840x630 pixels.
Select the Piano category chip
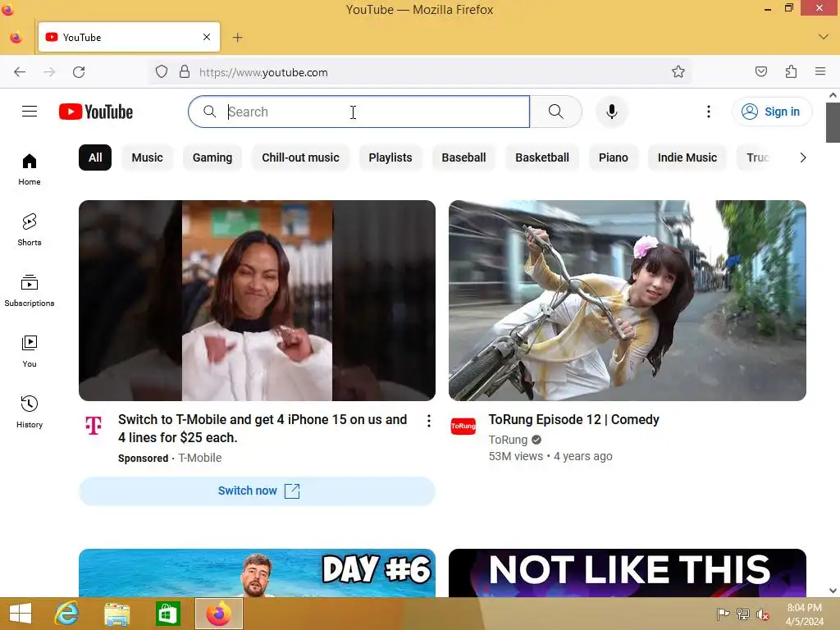(614, 157)
